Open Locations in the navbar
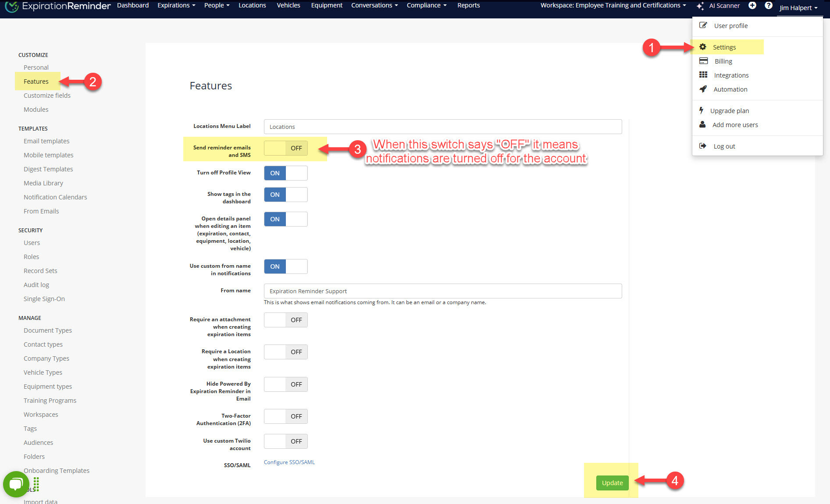The image size is (830, 504). click(252, 5)
